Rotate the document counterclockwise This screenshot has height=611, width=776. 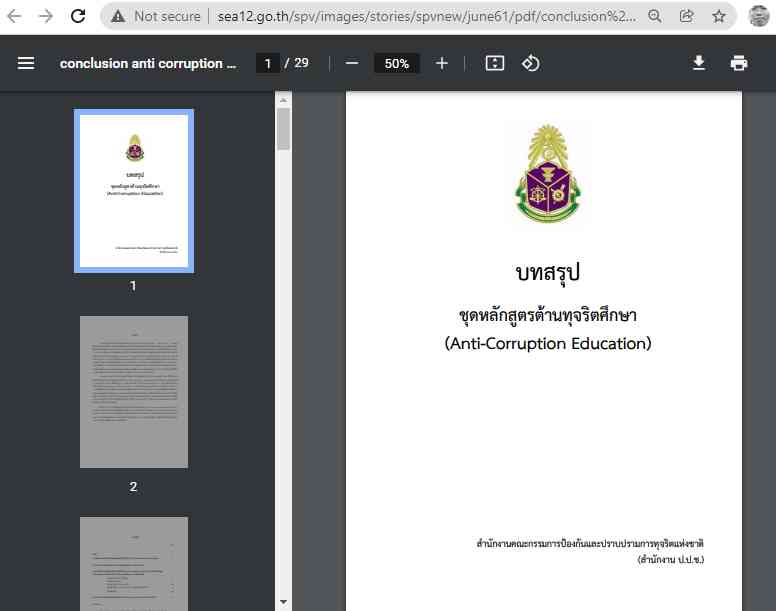[531, 63]
